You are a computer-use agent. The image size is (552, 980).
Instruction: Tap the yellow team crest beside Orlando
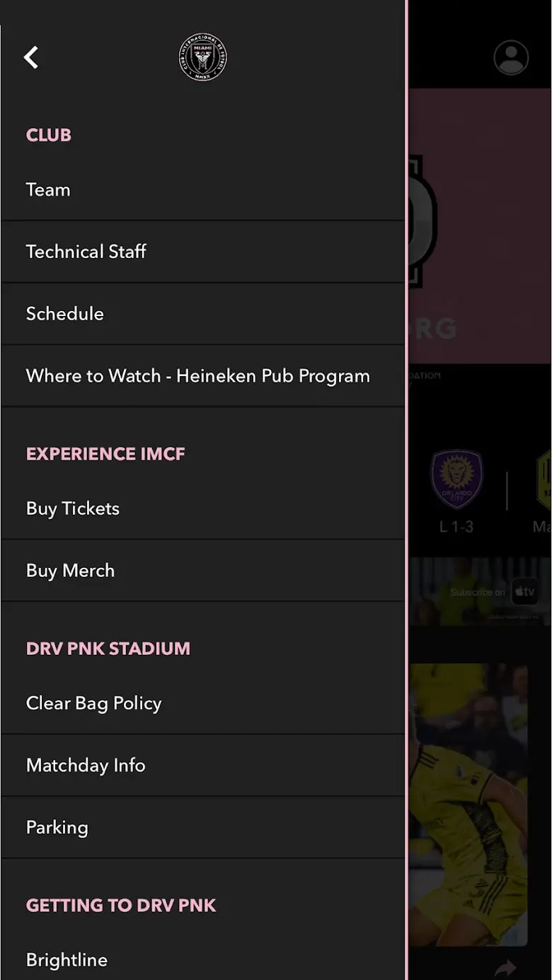[x=544, y=479]
